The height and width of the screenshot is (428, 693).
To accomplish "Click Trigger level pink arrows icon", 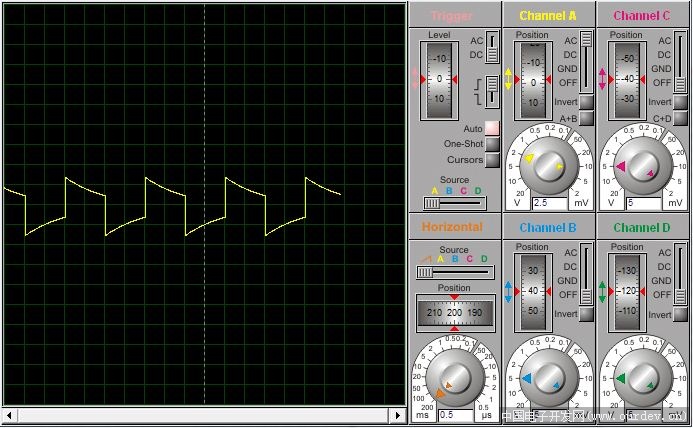I will click(x=415, y=79).
